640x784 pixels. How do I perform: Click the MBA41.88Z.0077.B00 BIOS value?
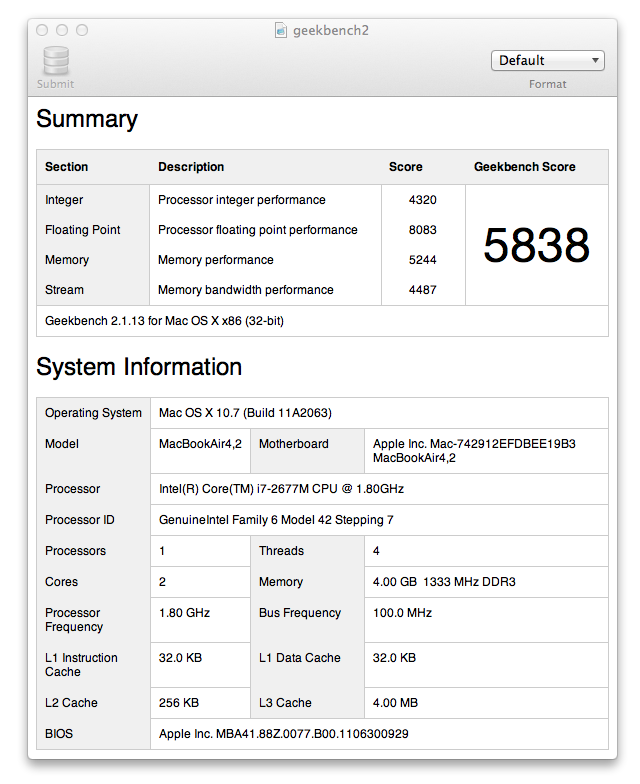(x=284, y=734)
